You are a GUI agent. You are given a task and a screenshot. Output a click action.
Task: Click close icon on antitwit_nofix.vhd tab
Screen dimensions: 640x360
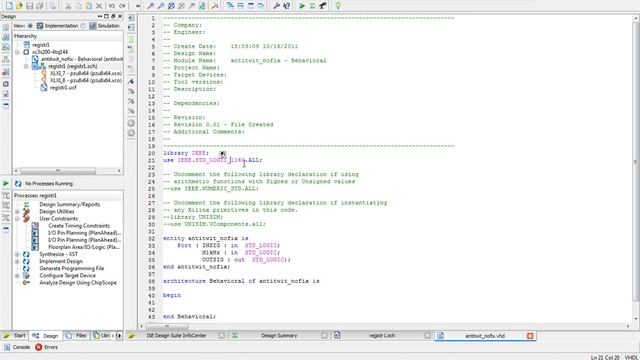coord(530,336)
